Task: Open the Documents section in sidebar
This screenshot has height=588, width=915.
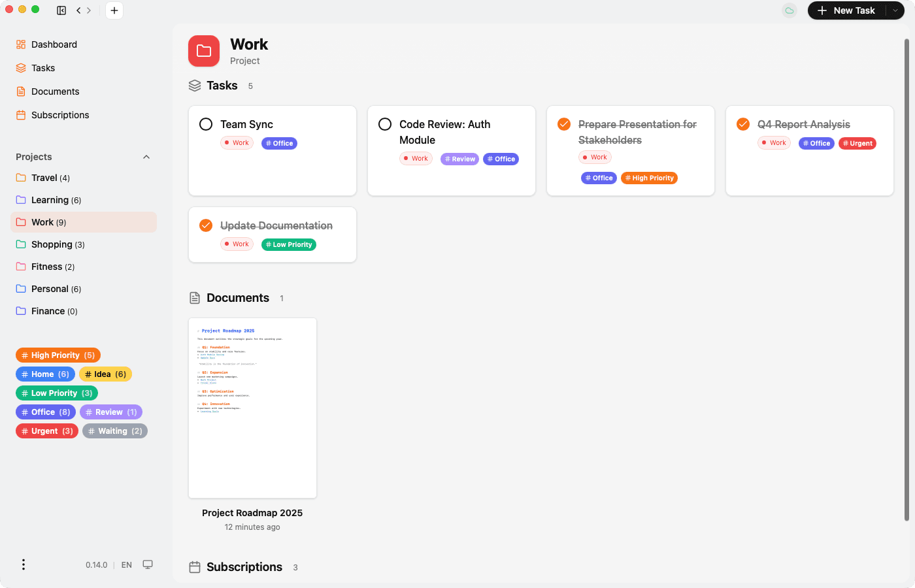Action: tap(55, 91)
